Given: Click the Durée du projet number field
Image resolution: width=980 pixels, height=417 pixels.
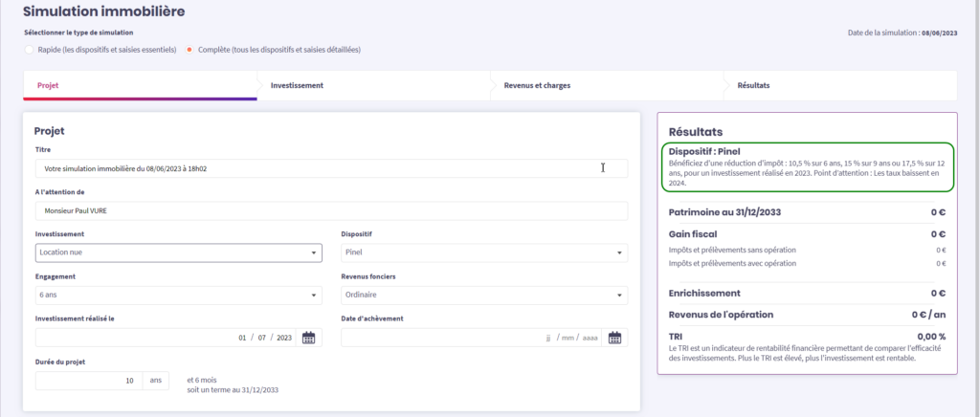Looking at the screenshot, I should click(88, 380).
